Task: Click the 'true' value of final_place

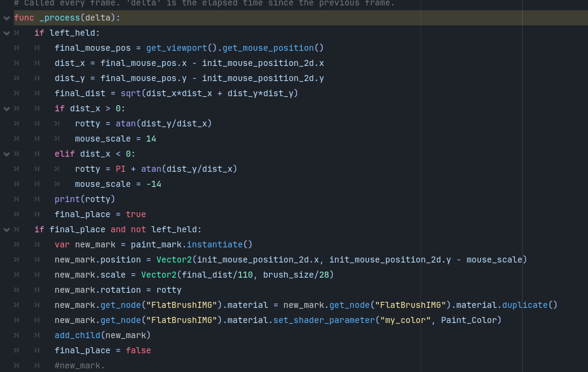Action: 136,214
